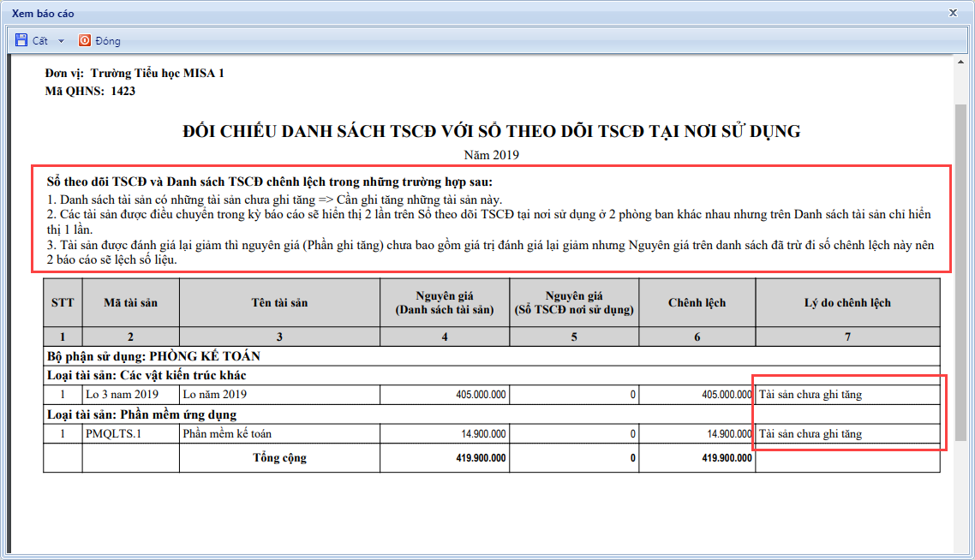Click the Đơn vị Trường Tiểu học MISA 1 line
This screenshot has width=975, height=560.
coord(135,73)
